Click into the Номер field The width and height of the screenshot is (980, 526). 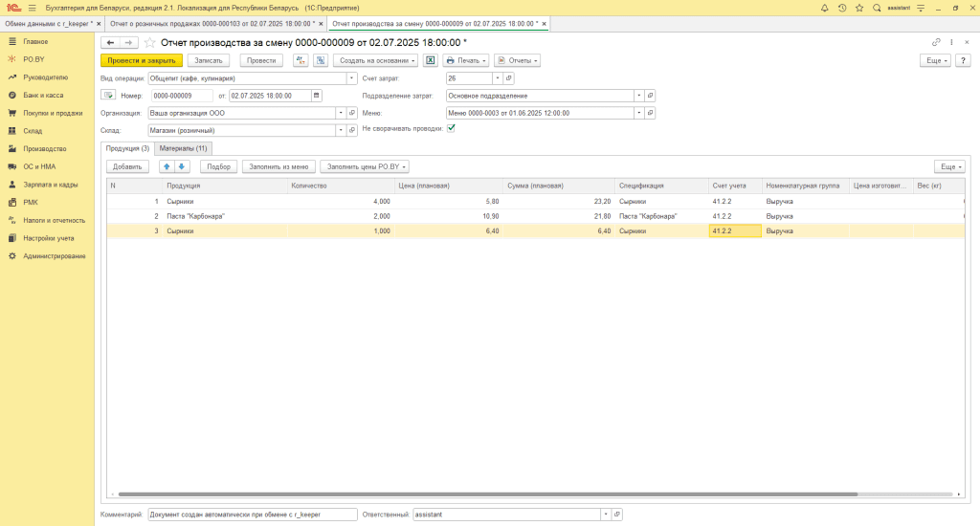[182, 96]
